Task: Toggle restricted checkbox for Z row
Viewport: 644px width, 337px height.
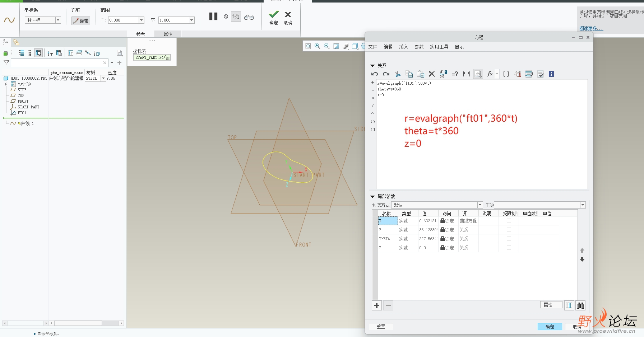Action: (x=509, y=248)
